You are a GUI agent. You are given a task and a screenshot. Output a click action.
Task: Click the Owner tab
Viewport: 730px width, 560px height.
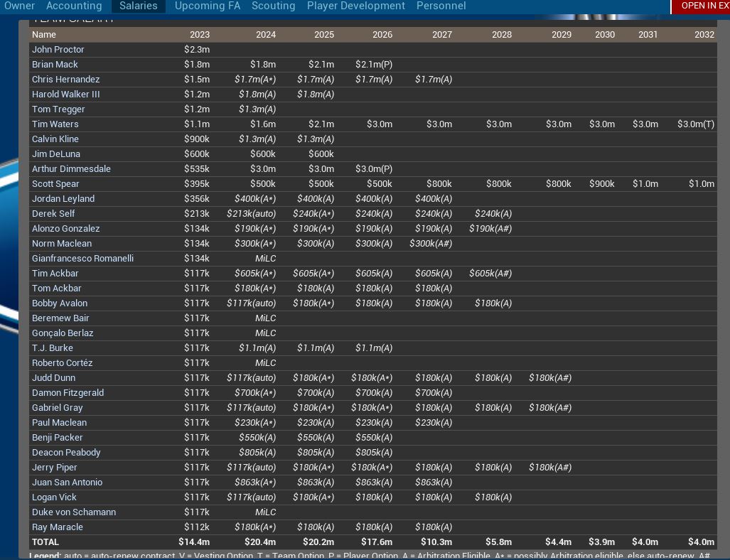[19, 6]
